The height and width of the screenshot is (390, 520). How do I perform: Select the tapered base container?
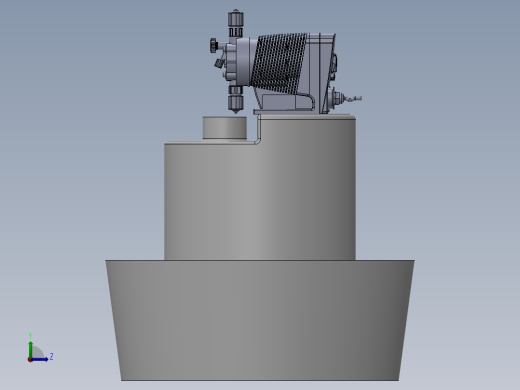tap(260, 320)
